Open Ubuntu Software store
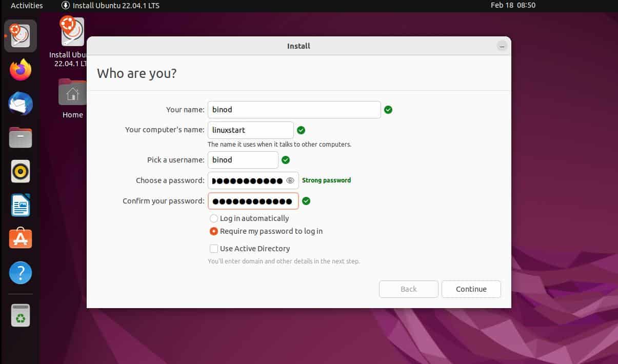Screen dimensions: 618x364 coord(21,239)
